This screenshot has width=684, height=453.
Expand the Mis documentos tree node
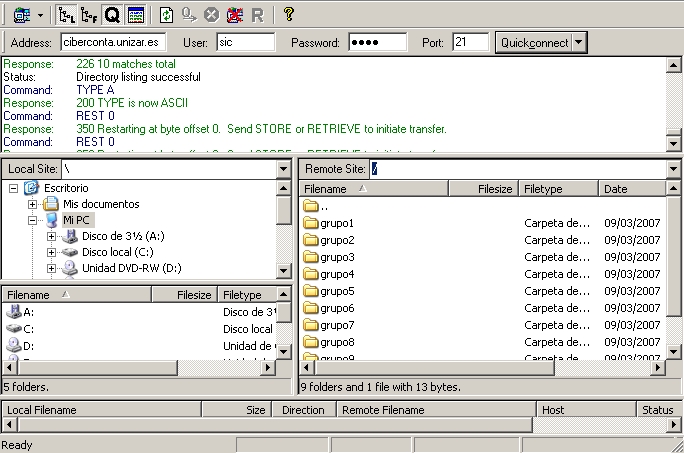(x=33, y=204)
